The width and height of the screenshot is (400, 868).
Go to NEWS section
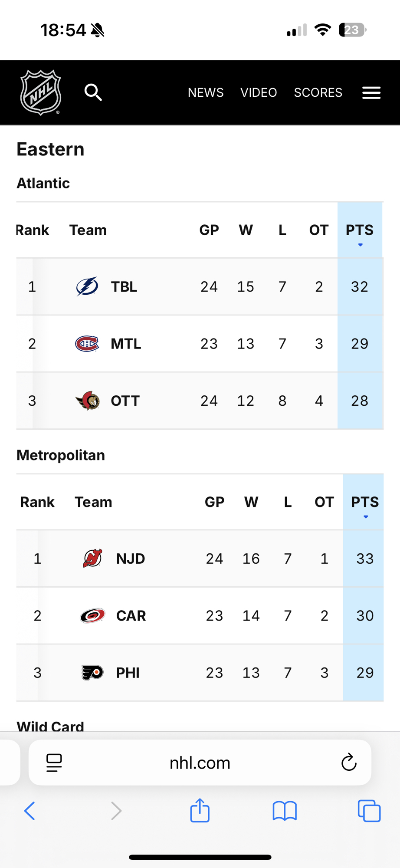point(206,92)
